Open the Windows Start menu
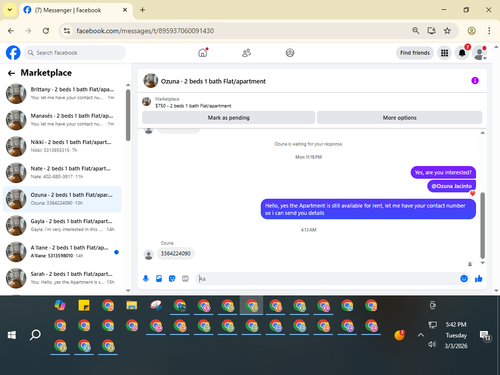The image size is (500, 375). pyautogui.click(x=12, y=335)
